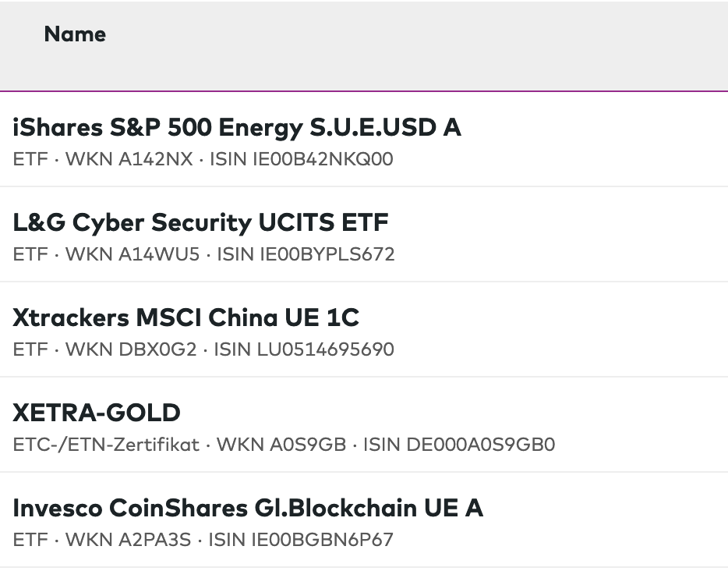Click WKN A2PA3S under Invesco
Viewport: 728px width, 571px height.
pos(129,540)
